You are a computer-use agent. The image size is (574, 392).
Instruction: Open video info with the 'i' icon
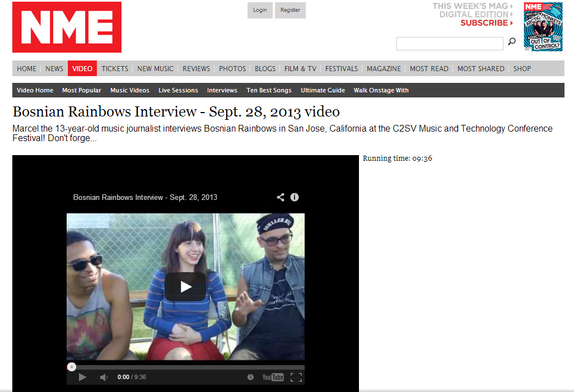pos(295,197)
